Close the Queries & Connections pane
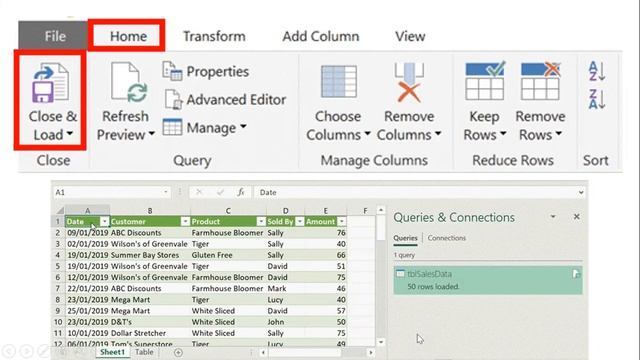The width and height of the screenshot is (640, 360). pos(576,217)
